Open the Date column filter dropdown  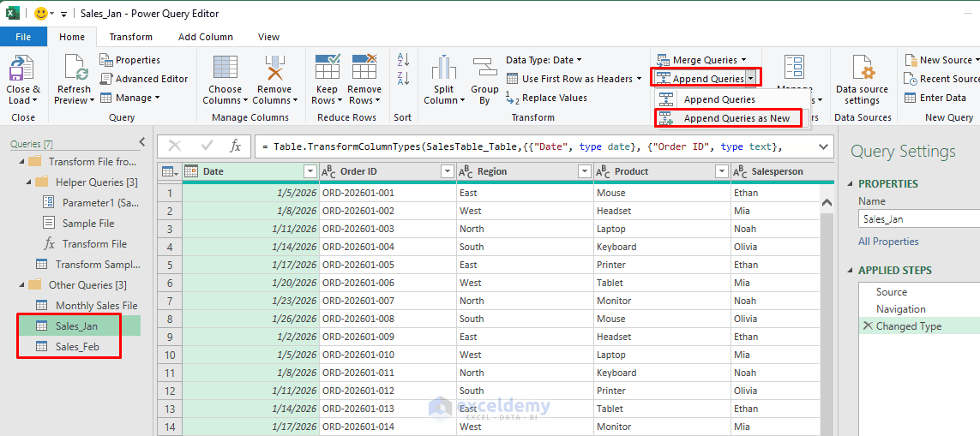pos(310,171)
